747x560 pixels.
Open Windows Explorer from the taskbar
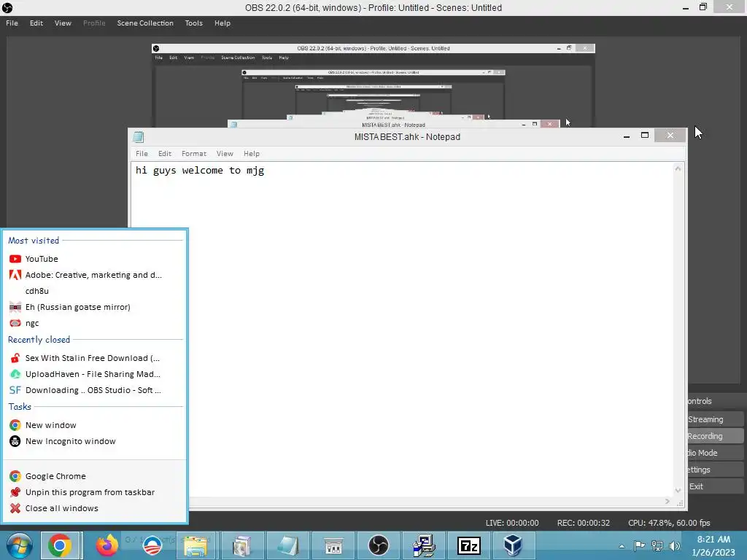(x=196, y=545)
